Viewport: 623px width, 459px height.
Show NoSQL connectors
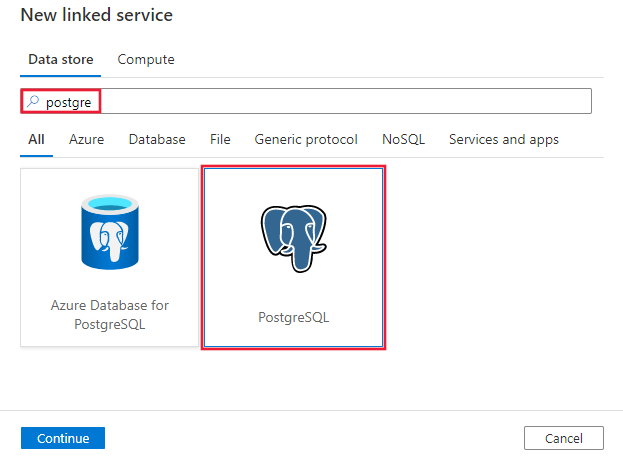(403, 139)
